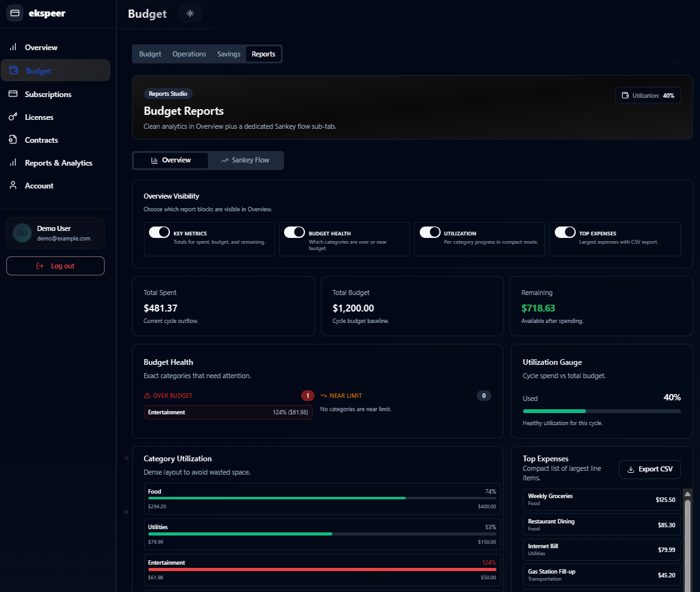700x592 pixels.
Task: Open Subscriptions via its card icon
Action: (13, 94)
